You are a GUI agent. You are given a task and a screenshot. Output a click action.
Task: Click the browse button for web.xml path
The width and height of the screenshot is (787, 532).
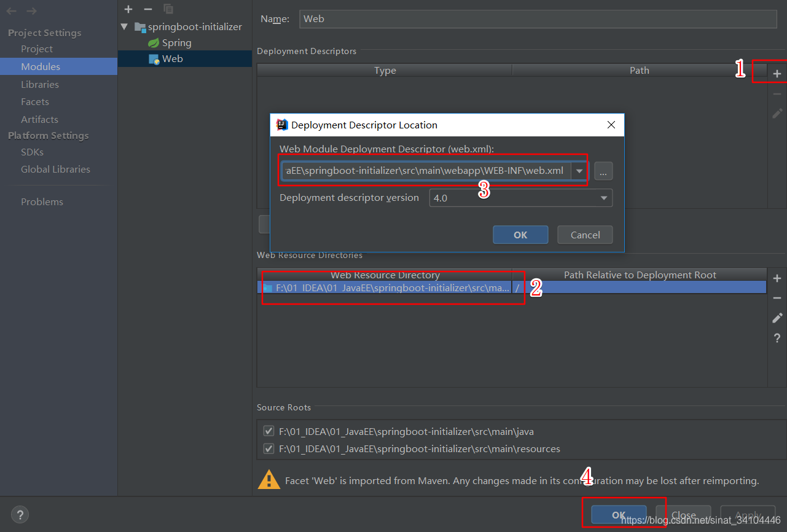coord(603,171)
